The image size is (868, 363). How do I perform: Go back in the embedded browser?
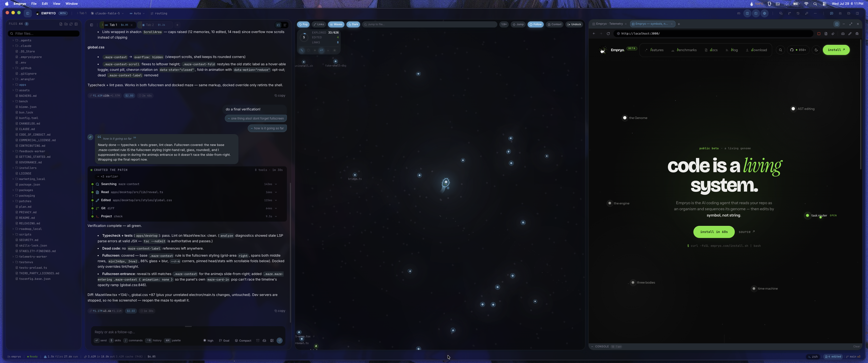594,34
